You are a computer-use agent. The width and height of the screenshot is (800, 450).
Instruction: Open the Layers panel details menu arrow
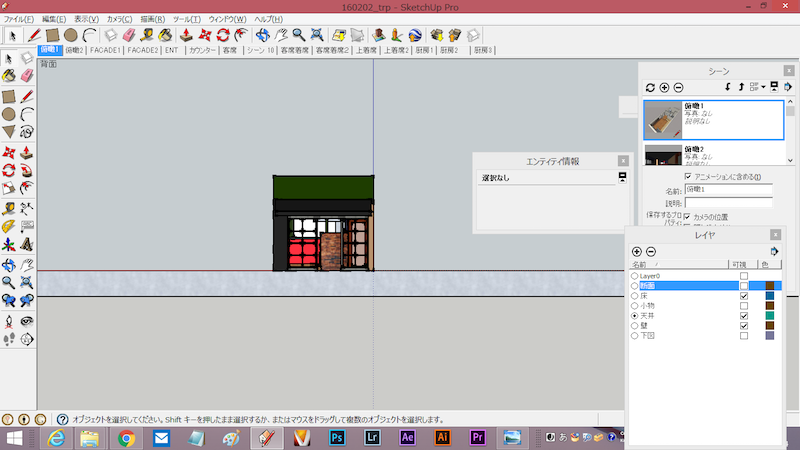tap(775, 251)
